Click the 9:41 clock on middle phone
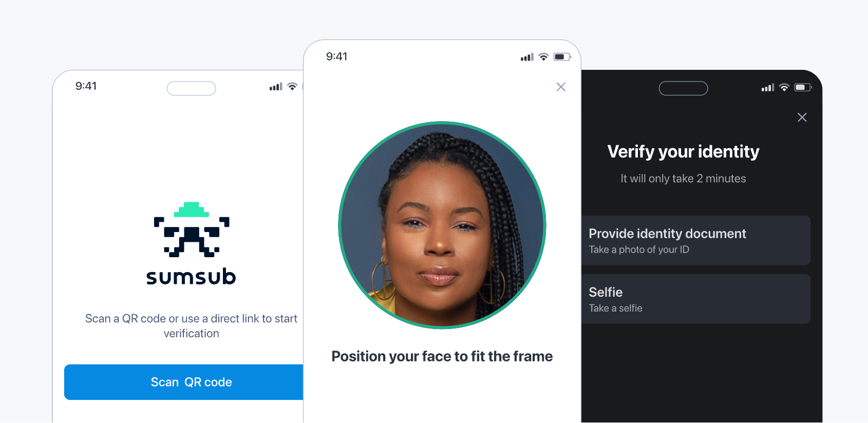The image size is (868, 423). click(x=337, y=56)
